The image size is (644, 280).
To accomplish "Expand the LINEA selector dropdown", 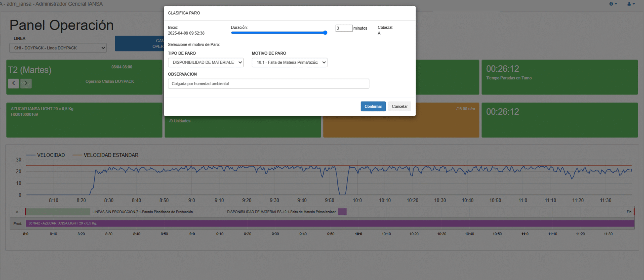I will click(58, 48).
